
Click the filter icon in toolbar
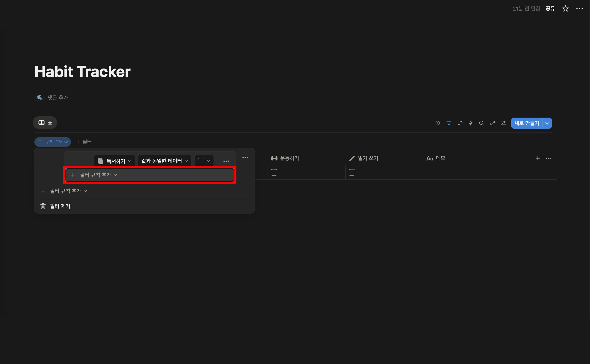[449, 123]
